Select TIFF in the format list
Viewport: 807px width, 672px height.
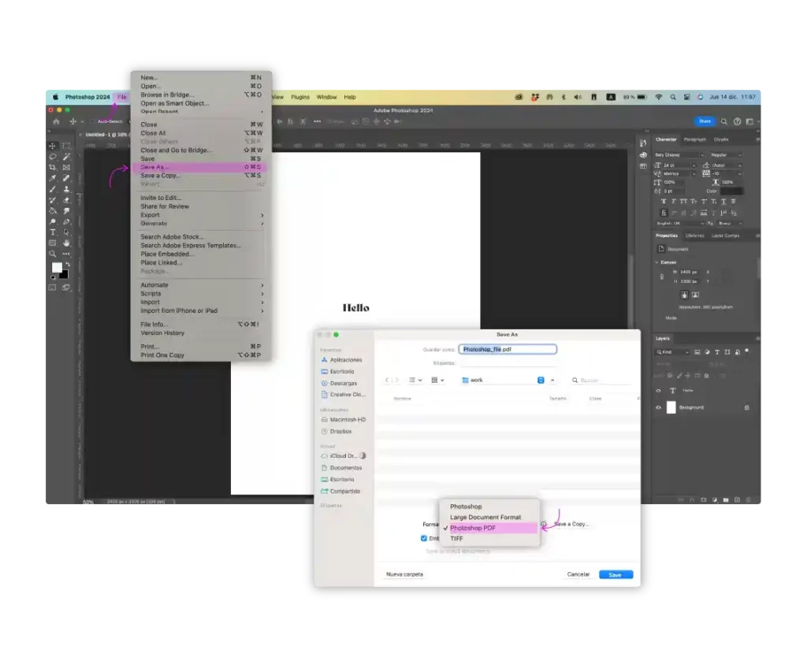point(489,539)
